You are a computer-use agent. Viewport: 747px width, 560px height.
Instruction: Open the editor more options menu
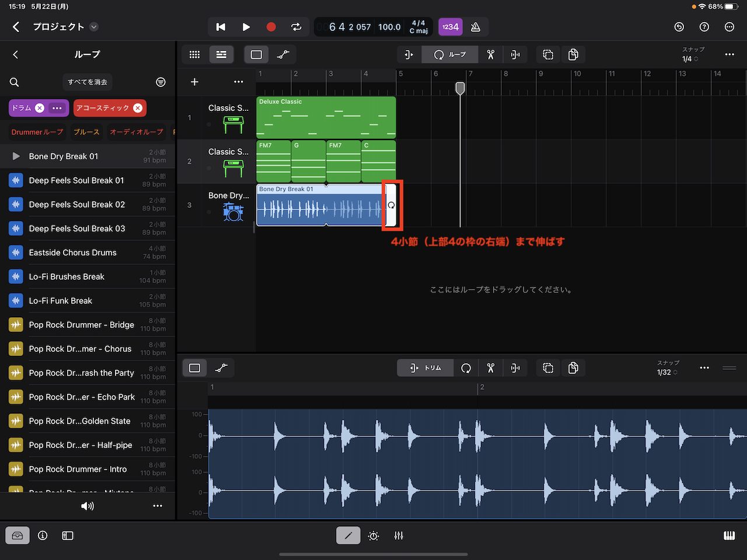coord(704,367)
